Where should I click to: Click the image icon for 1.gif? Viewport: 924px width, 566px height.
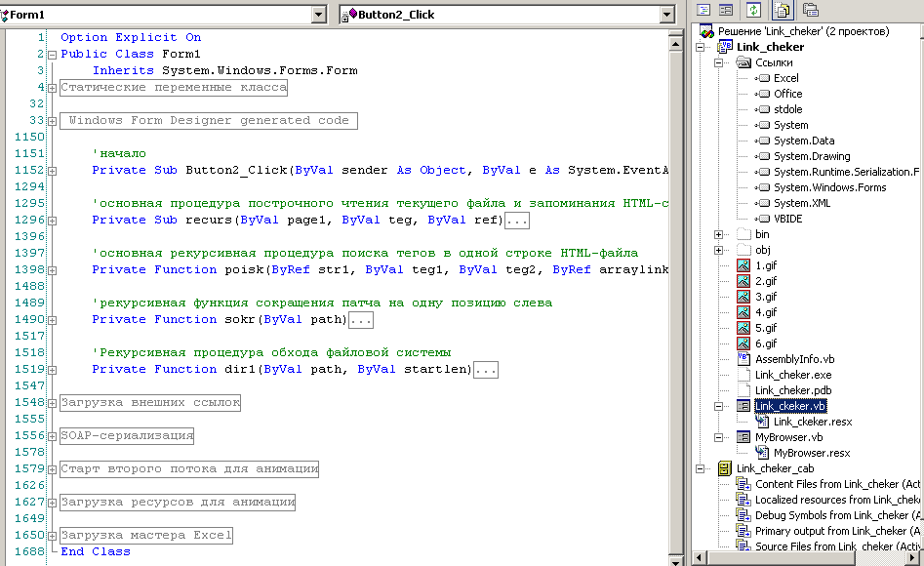(743, 265)
